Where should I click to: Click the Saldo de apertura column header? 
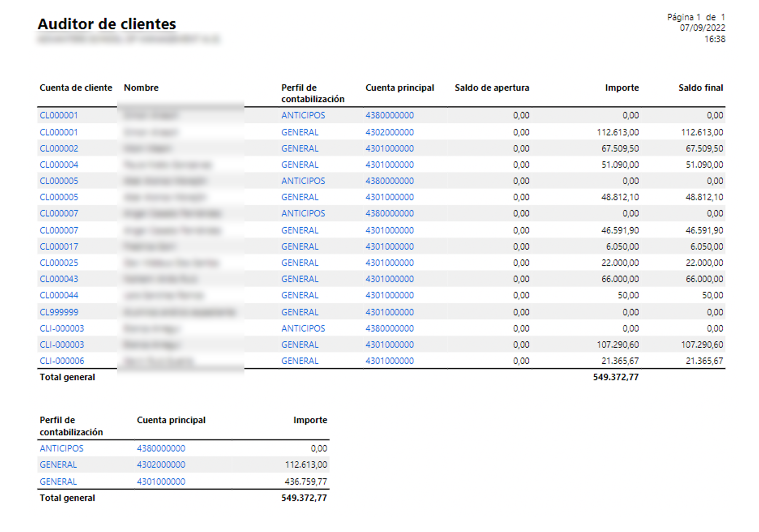[492, 88]
